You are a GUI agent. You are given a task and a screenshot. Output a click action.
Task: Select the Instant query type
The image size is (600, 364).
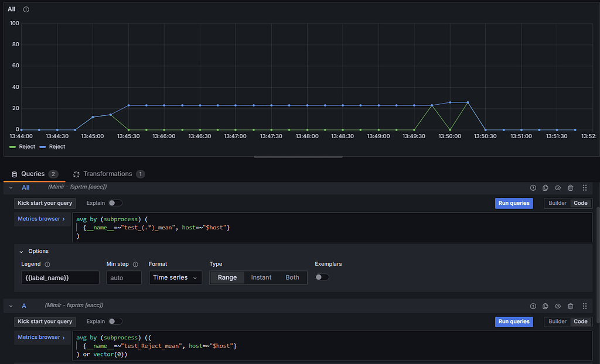261,277
